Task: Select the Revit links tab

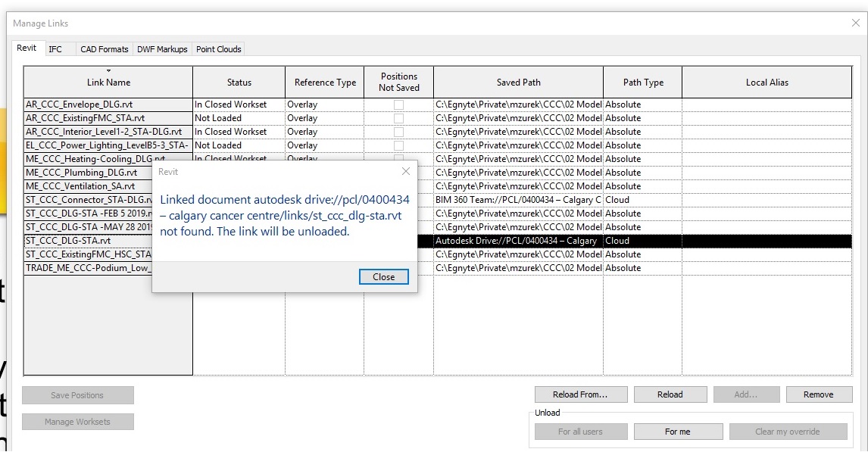Action: 27,47
